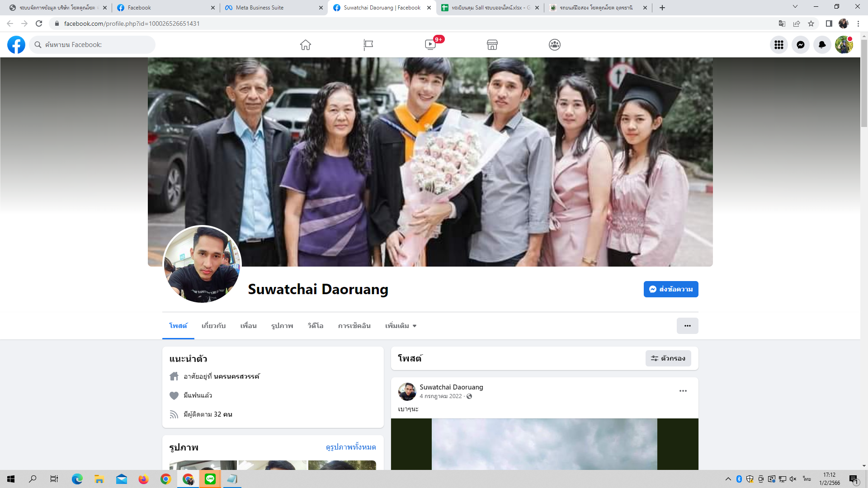Open the Messenger chats icon
The height and width of the screenshot is (488, 868).
point(801,45)
